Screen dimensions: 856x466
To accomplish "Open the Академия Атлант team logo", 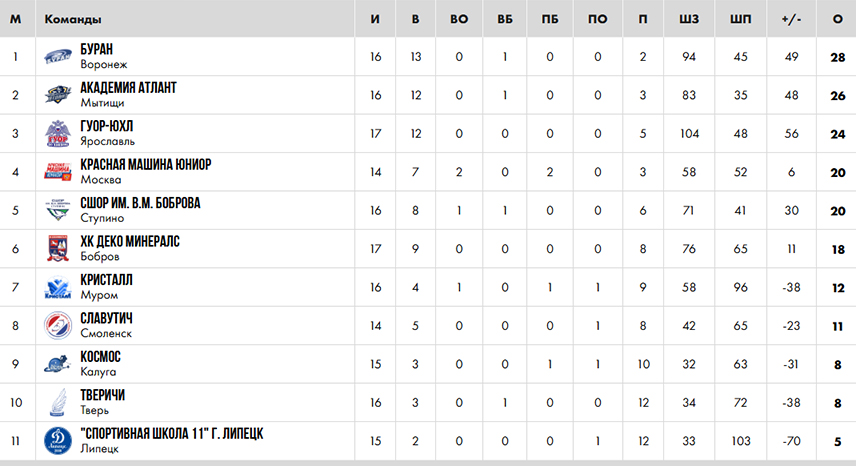I will (x=58, y=95).
